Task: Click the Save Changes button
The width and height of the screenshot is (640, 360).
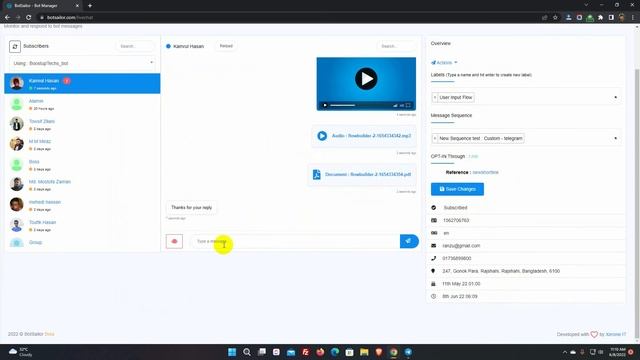Action: 457,189
